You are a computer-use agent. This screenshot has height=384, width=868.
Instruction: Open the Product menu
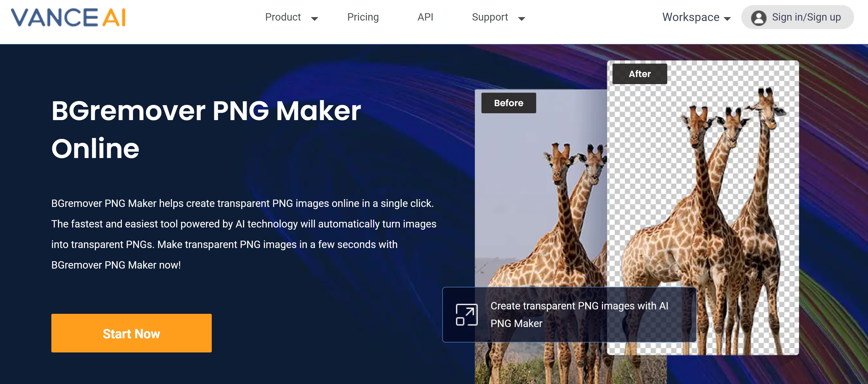(x=283, y=17)
